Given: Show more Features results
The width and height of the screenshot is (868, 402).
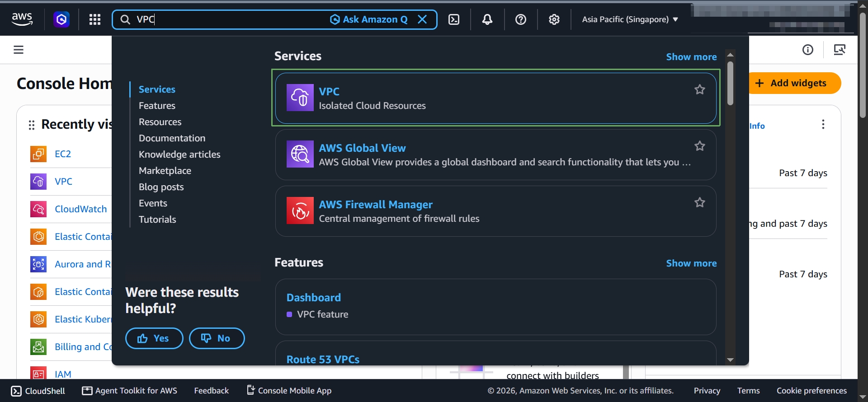Looking at the screenshot, I should [x=691, y=263].
